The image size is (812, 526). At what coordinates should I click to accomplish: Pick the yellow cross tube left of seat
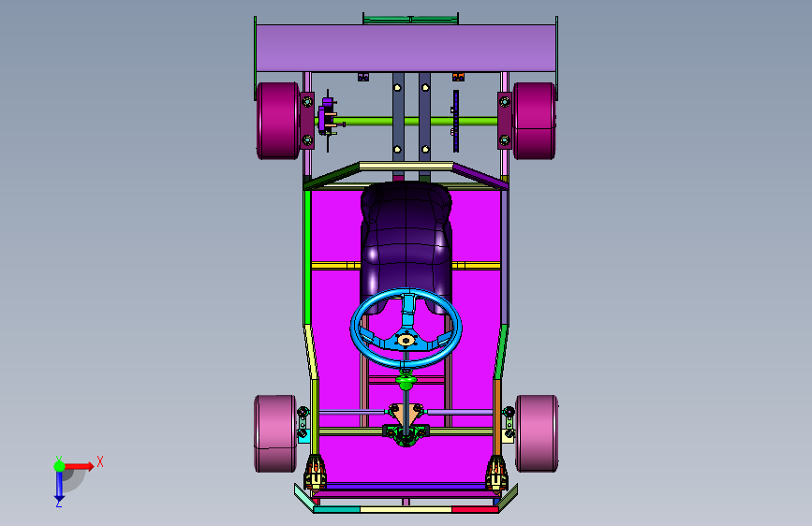coord(335,266)
